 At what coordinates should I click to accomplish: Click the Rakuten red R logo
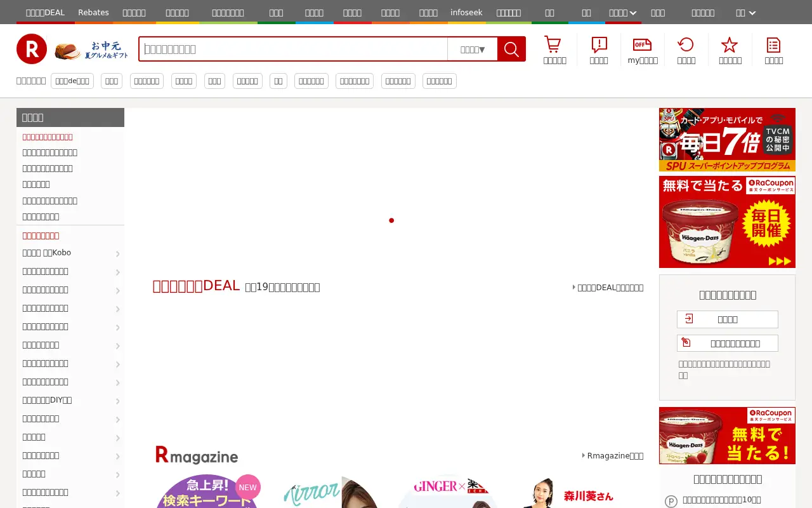point(32,49)
